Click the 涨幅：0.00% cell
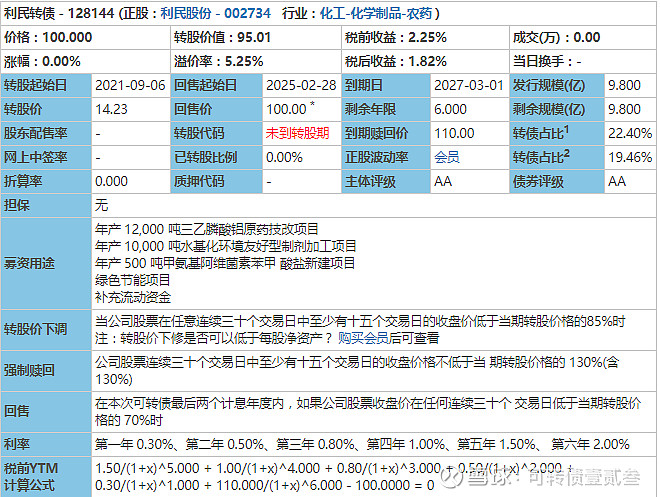Viewport: 660px width, 497px height. (85, 61)
